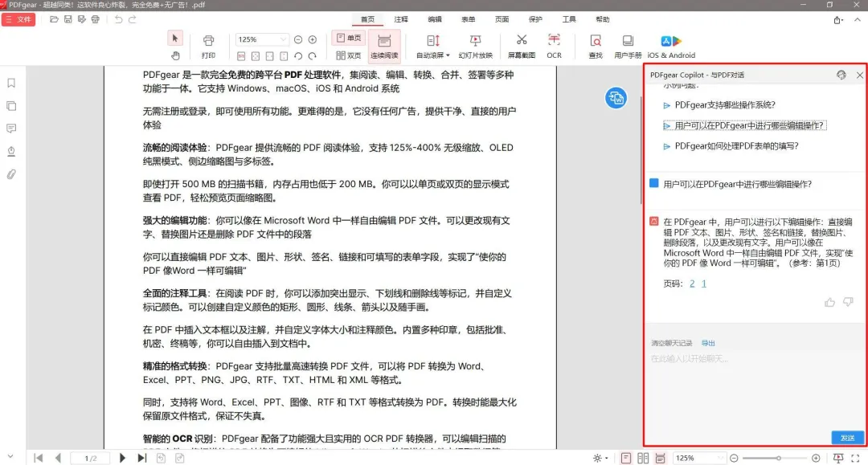
Task: Open the 文件 file menu
Action: [x=18, y=19]
